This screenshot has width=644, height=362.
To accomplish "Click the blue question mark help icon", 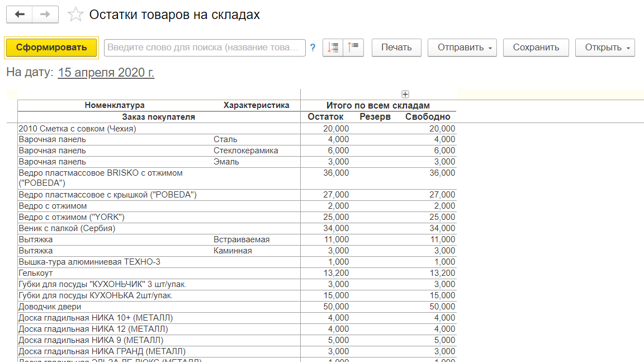I will coord(313,48).
